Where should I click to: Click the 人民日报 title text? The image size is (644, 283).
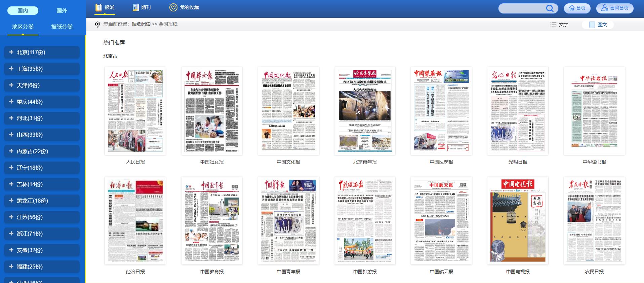135,162
